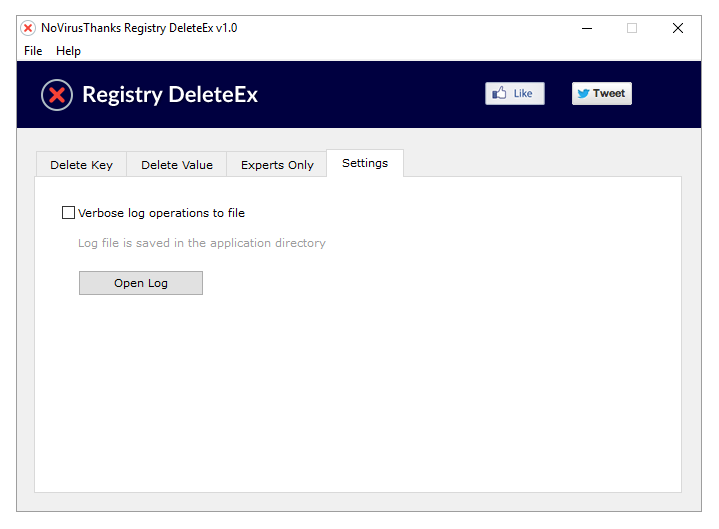719x529 pixels.
Task: Close the Registry DeleteEx window
Action: (x=678, y=28)
